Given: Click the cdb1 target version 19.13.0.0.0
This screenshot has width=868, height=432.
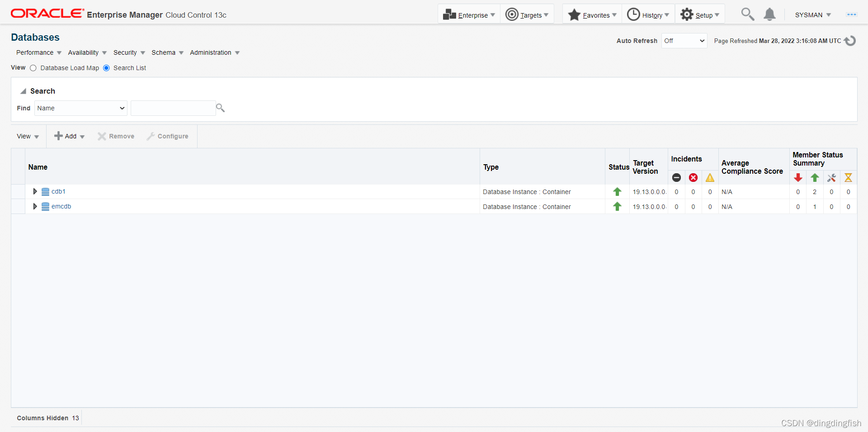Looking at the screenshot, I should coord(649,192).
